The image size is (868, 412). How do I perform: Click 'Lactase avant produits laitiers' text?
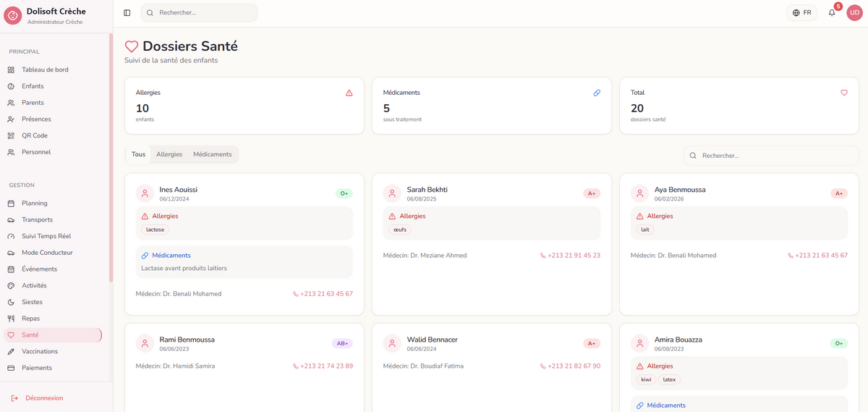pos(184,268)
